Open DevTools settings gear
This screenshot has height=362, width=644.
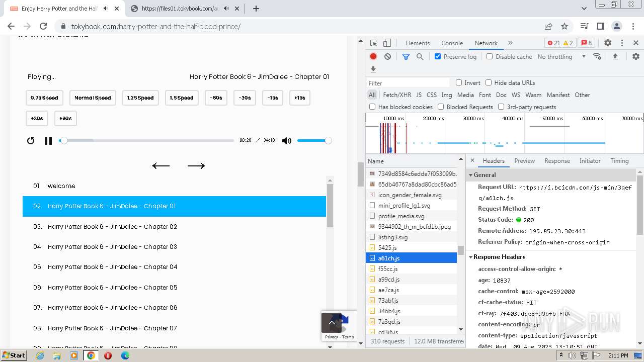[x=608, y=43]
